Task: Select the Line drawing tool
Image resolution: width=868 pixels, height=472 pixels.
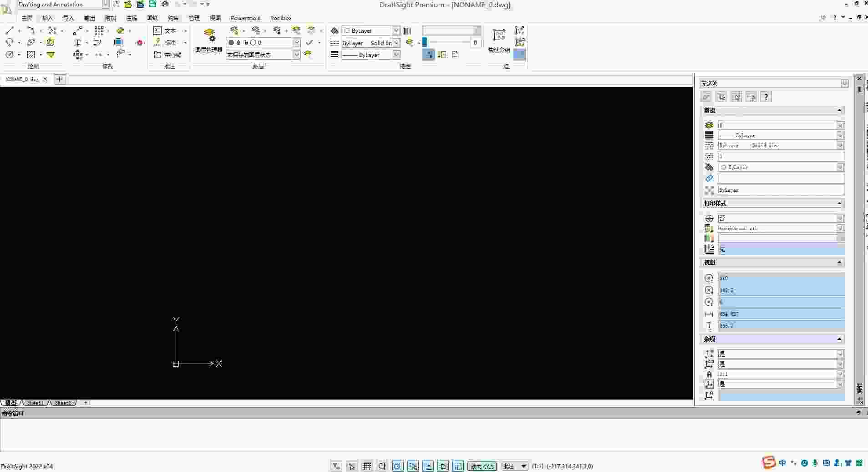Action: [10, 31]
